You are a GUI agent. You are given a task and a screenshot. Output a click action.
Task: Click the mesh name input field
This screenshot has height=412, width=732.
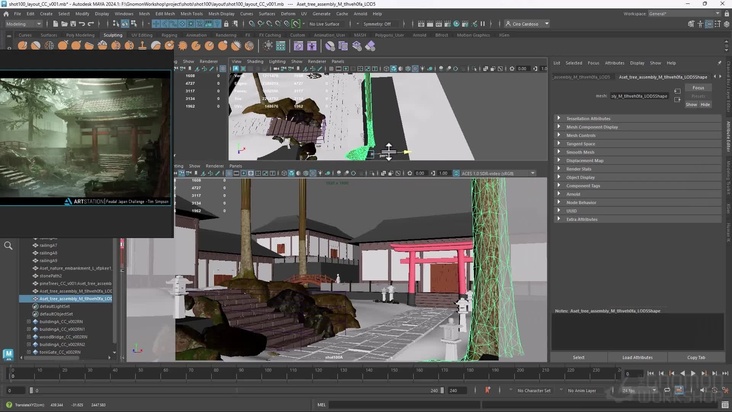coord(639,96)
